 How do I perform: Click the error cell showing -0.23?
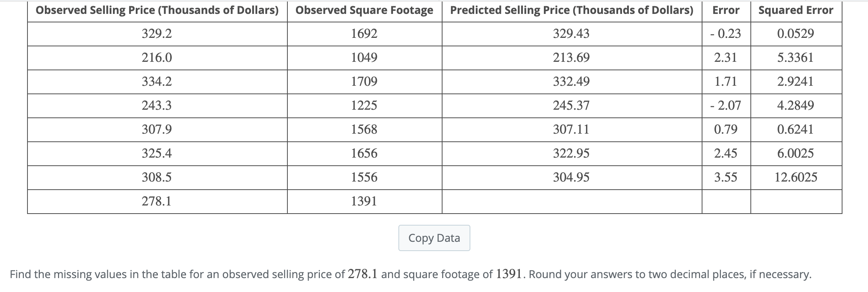point(726,34)
